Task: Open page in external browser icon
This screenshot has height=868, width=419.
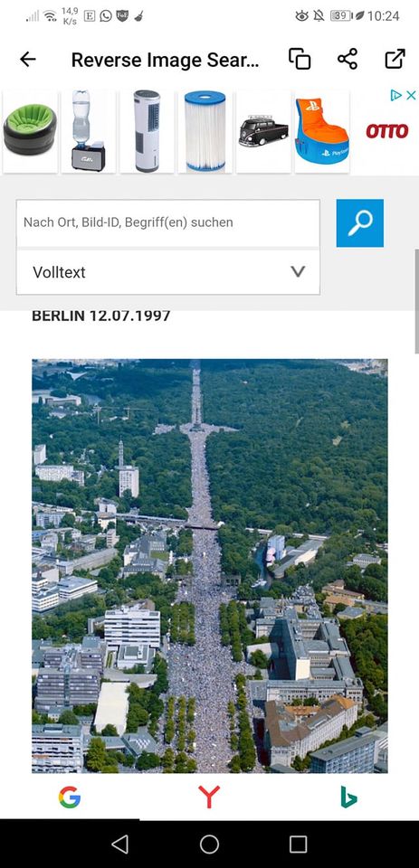Action: point(395,60)
